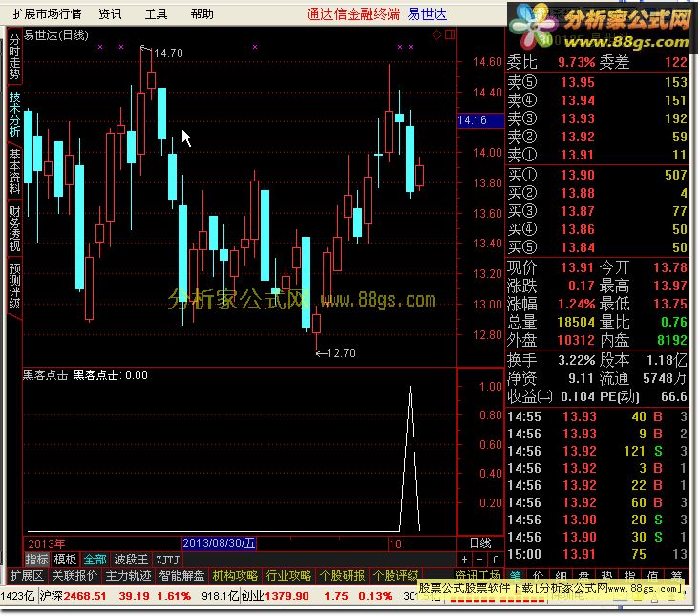Select the 卖⑤ 13.95 ask row

pyautogui.click(x=597, y=82)
